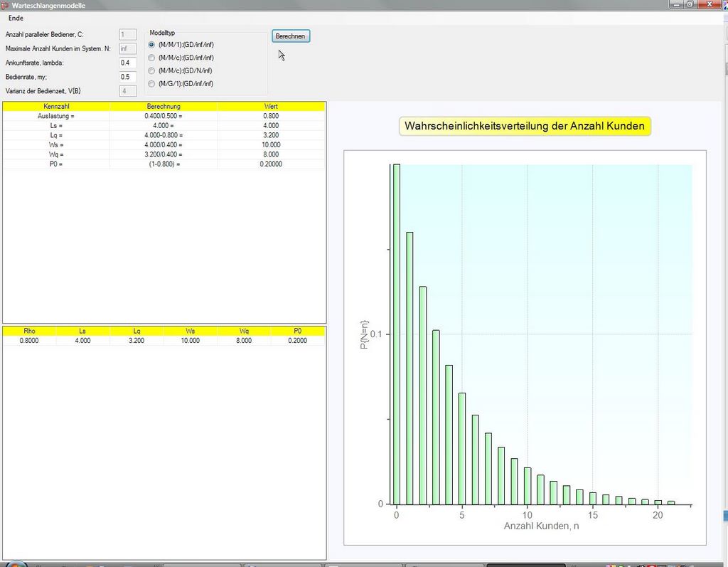Click the Anzahl paralleler Bediener field

(x=128, y=34)
